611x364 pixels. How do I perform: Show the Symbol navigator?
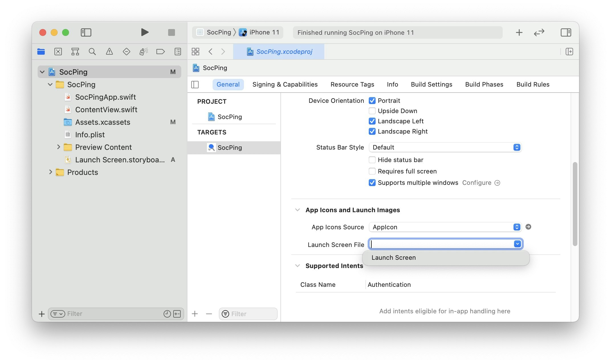pos(75,52)
